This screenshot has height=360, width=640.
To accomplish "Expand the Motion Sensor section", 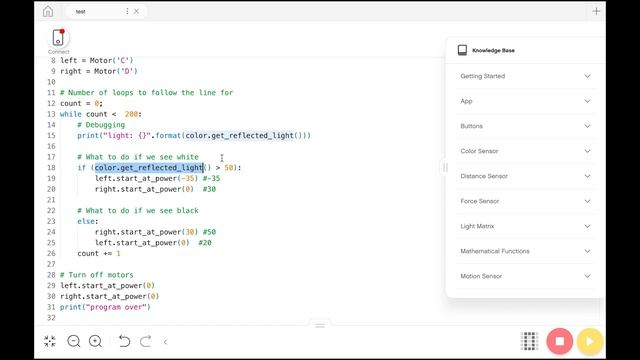I will [525, 276].
